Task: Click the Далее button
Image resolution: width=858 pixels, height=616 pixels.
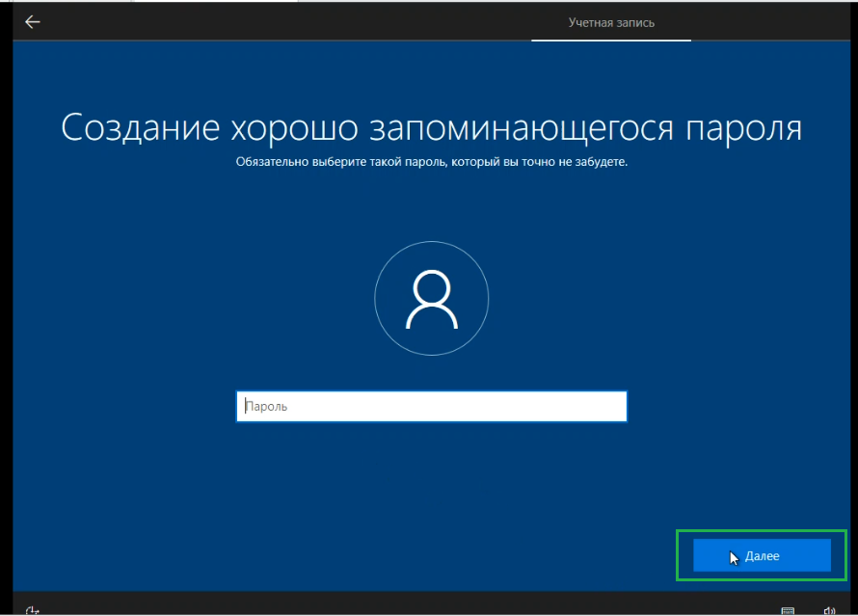Action: pyautogui.click(x=762, y=556)
